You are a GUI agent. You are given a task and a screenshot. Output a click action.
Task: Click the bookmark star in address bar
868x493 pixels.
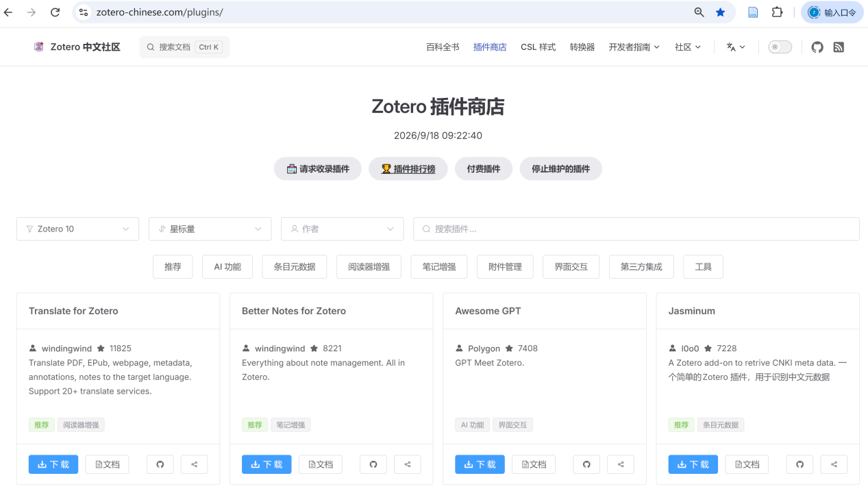point(720,12)
